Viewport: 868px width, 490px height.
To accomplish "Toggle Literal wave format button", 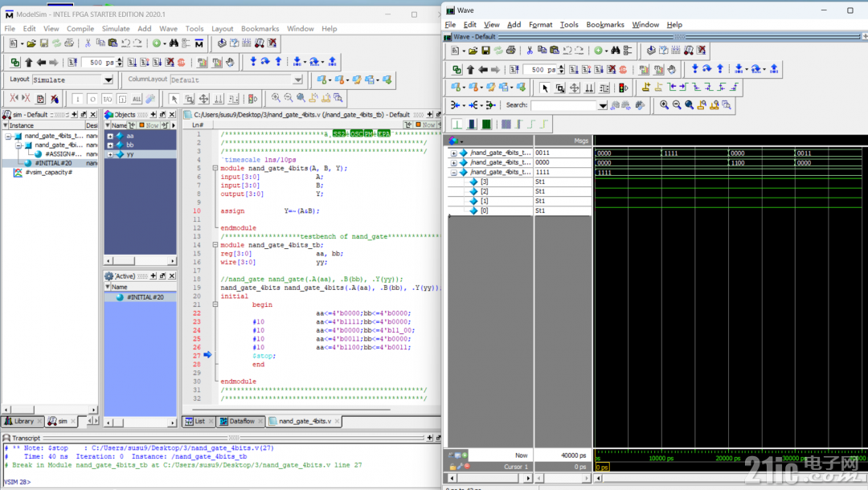I will point(457,124).
